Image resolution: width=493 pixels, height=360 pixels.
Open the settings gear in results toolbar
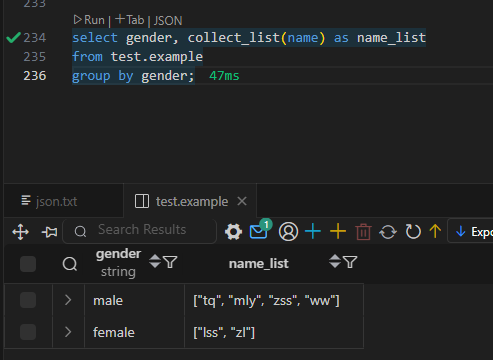233,232
